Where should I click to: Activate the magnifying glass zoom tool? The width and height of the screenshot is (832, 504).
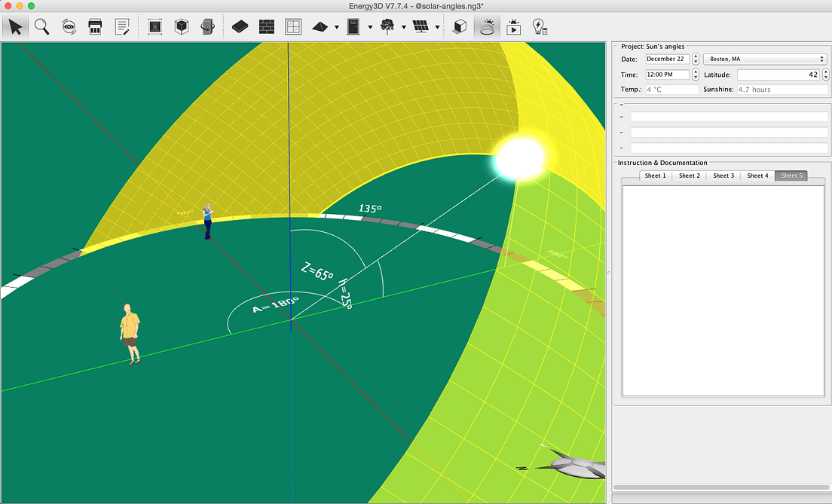pos(42,27)
